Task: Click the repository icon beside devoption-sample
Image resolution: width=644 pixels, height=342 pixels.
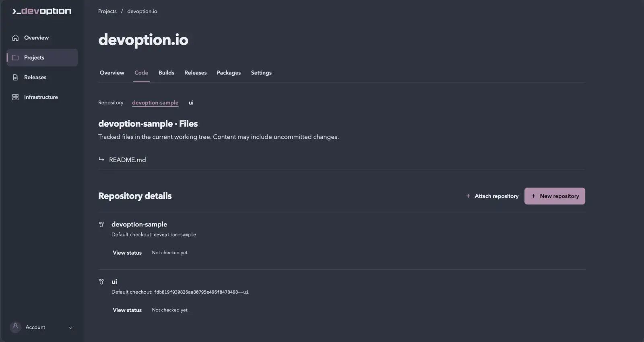Action: pos(101,225)
